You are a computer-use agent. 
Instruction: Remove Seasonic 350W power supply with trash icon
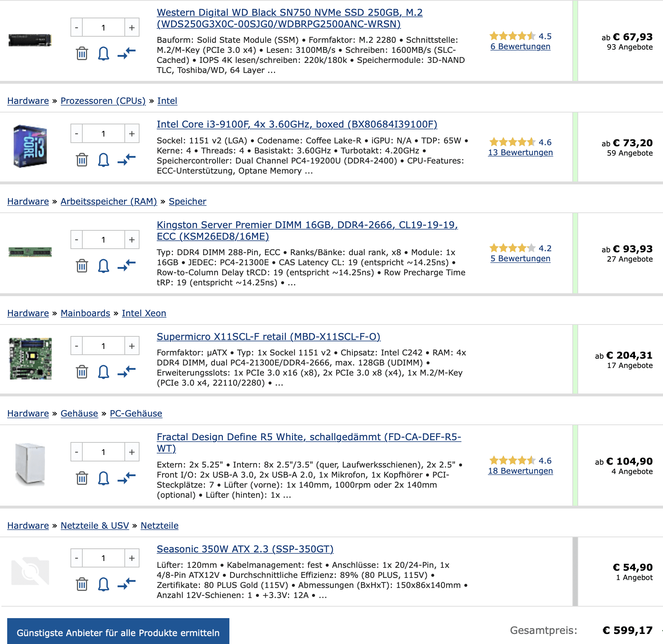point(82,584)
